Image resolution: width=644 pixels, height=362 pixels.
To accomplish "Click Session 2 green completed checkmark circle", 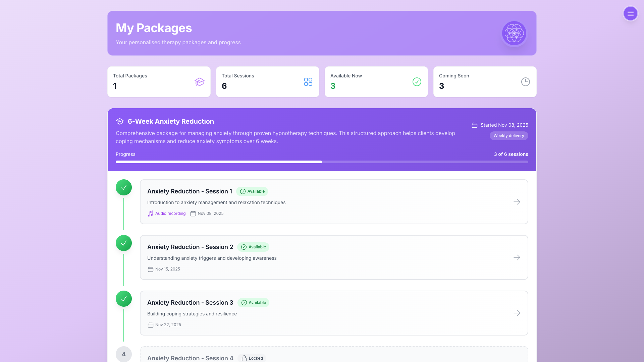I will click(124, 243).
